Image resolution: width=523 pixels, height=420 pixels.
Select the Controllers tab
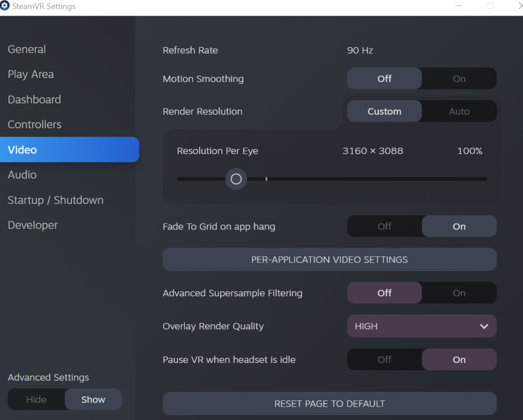coord(35,124)
